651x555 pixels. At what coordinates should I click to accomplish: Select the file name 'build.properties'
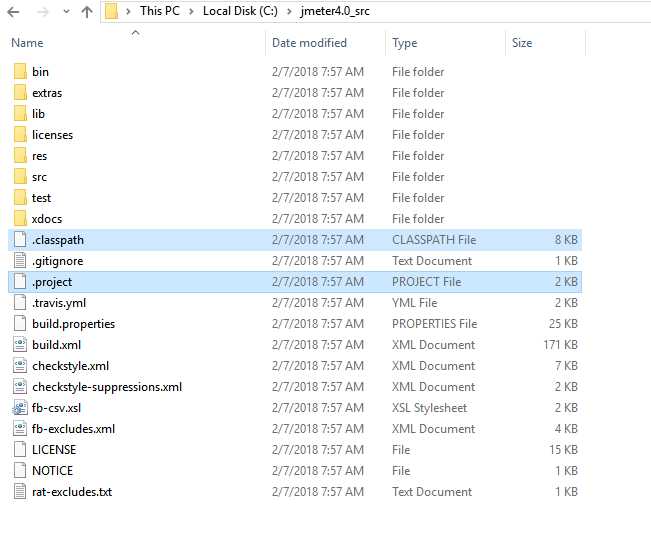point(73,324)
